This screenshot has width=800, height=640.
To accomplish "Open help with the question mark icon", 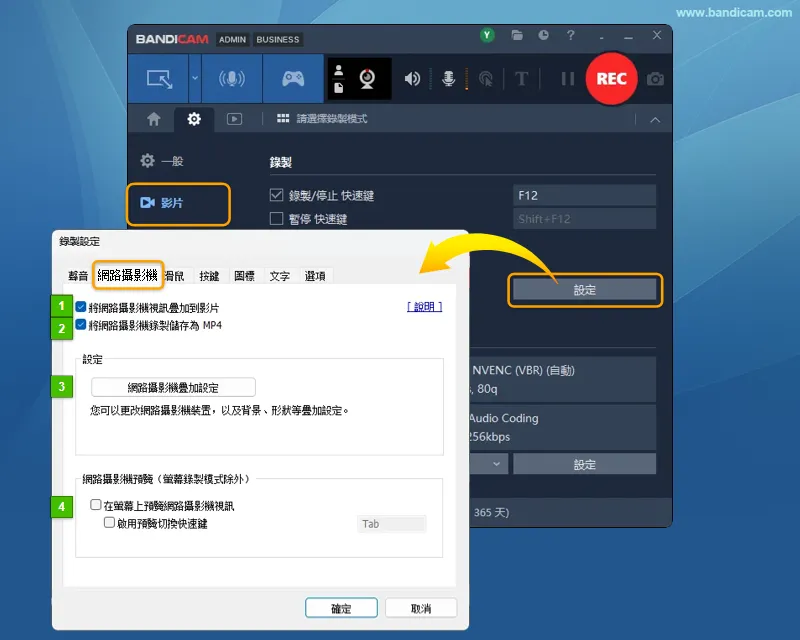I will coord(570,35).
